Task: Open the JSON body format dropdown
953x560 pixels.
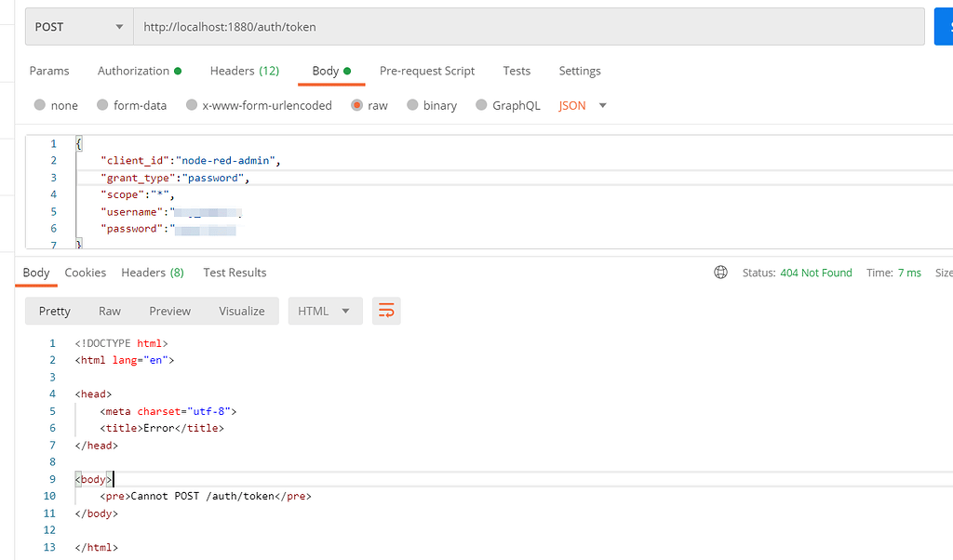Action: click(x=584, y=105)
